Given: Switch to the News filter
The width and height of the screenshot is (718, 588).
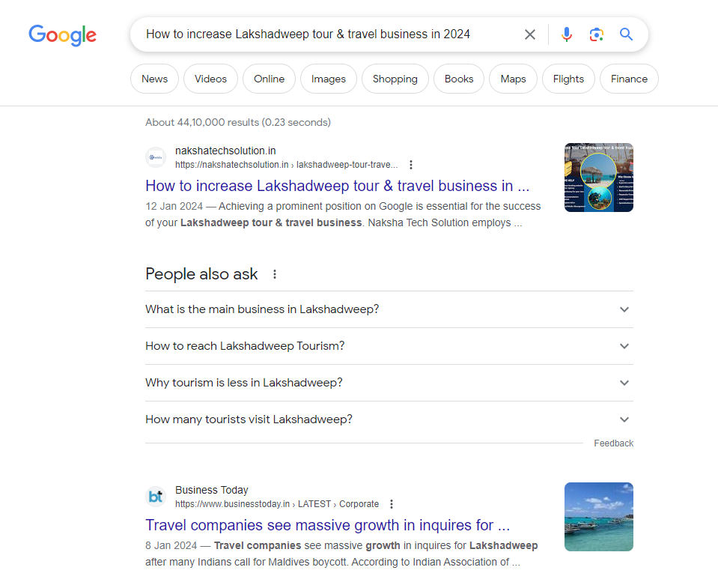Looking at the screenshot, I should tap(154, 79).
